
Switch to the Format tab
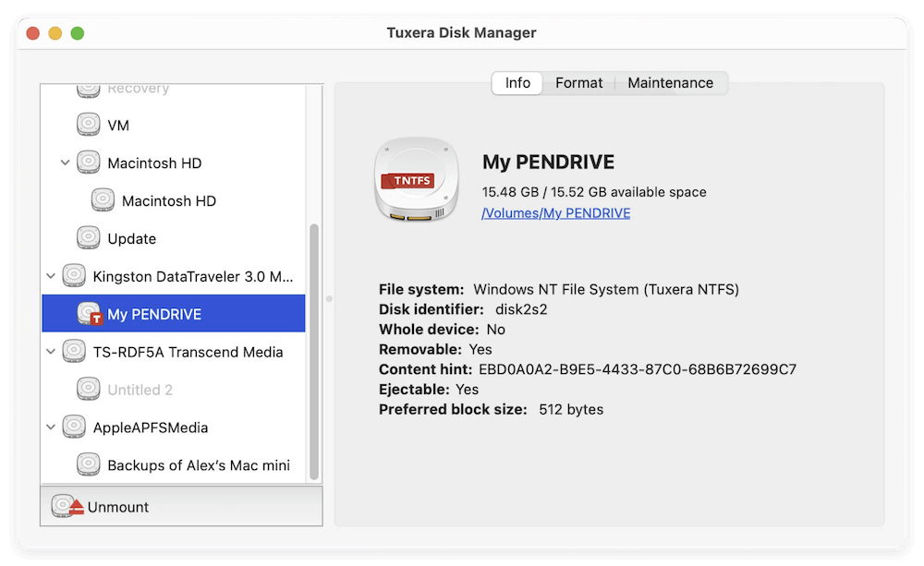click(578, 82)
